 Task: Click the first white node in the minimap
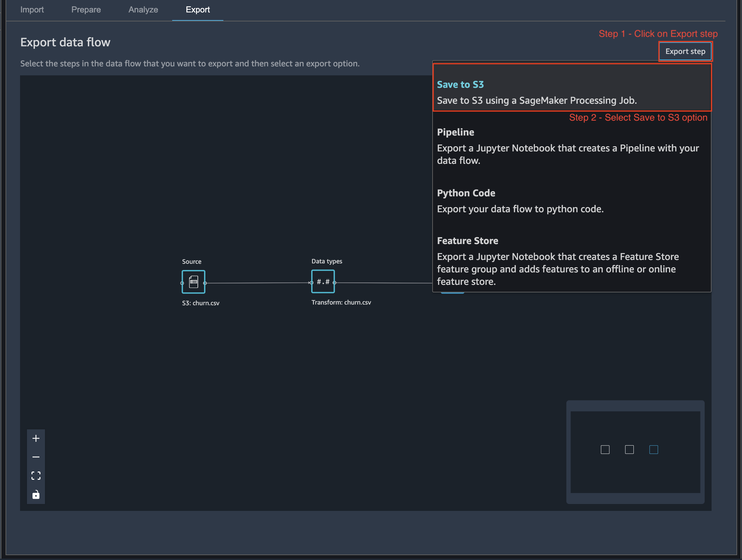(x=605, y=449)
